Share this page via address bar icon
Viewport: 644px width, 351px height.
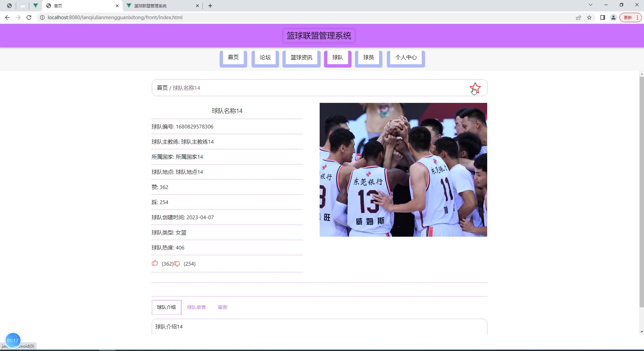pos(579,17)
